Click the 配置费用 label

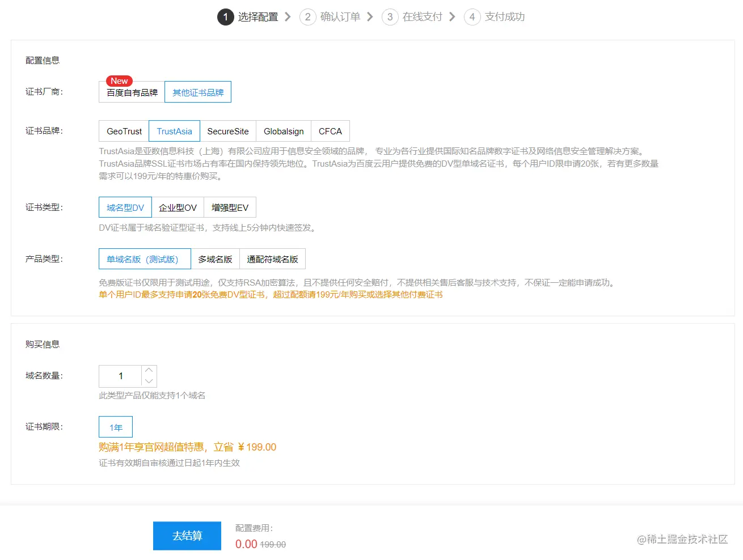coord(254,528)
